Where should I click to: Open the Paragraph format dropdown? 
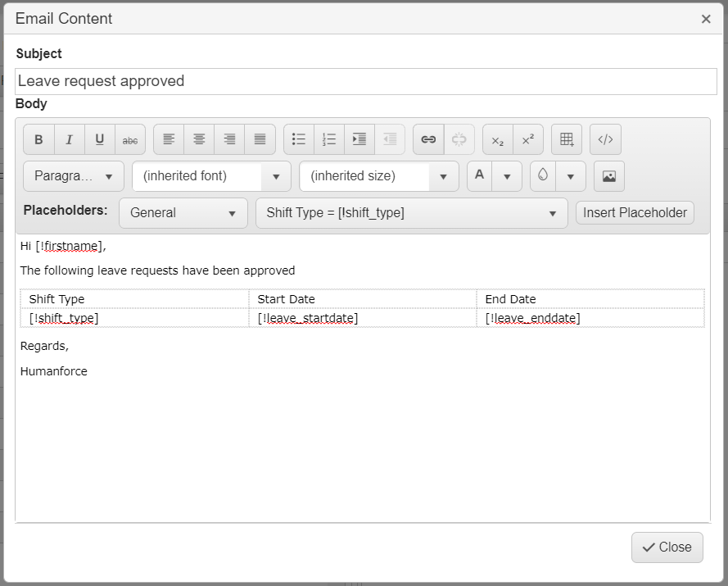click(x=74, y=176)
